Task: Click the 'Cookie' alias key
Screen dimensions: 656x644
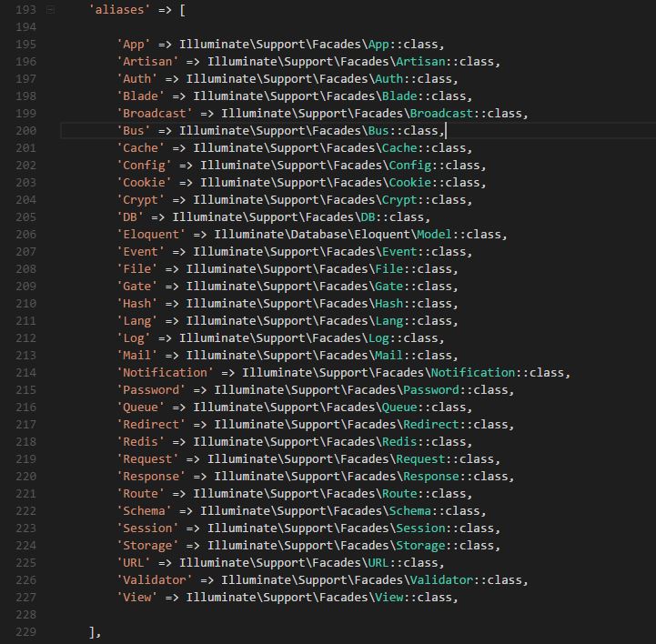Action: click(x=144, y=182)
